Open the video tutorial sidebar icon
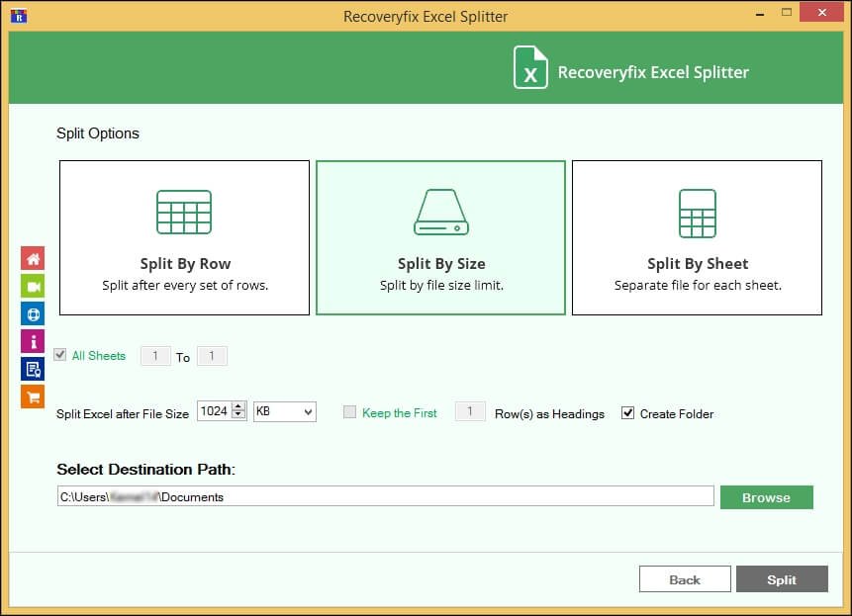Viewport: 852px width, 616px height. (33, 286)
